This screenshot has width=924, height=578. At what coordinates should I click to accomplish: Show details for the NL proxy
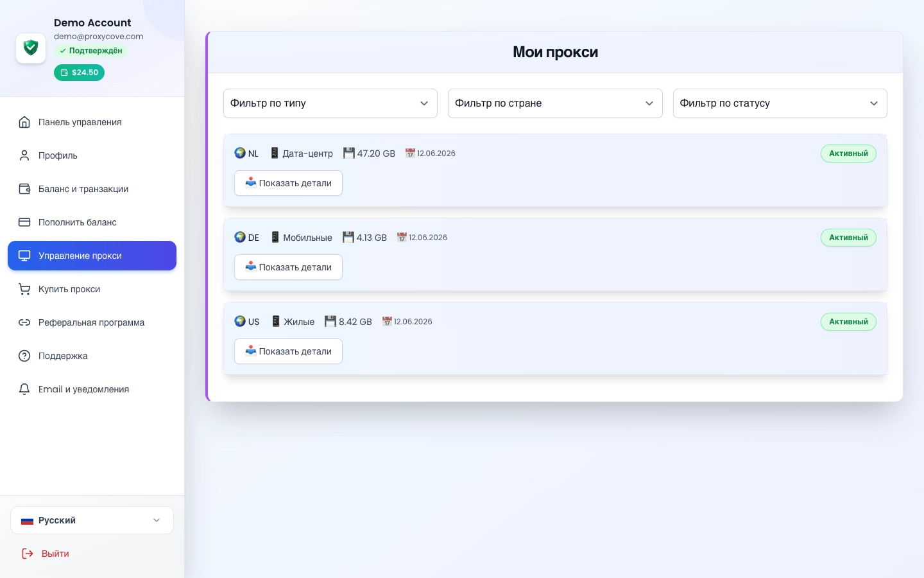pos(288,183)
